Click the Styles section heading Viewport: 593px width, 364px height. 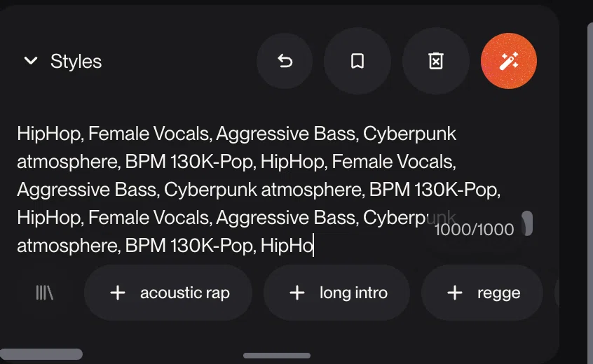[x=76, y=61]
